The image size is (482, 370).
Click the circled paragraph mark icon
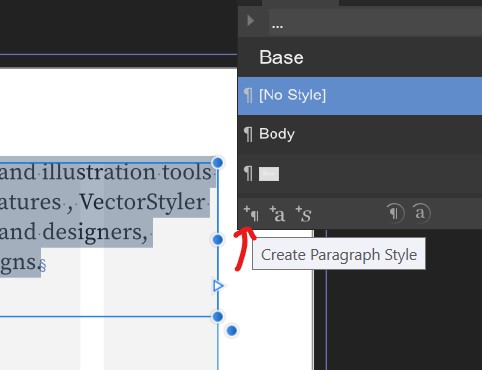coord(395,213)
